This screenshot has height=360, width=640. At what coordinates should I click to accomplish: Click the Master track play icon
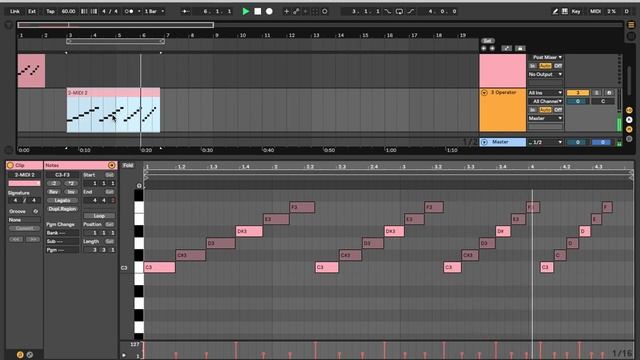click(484, 142)
